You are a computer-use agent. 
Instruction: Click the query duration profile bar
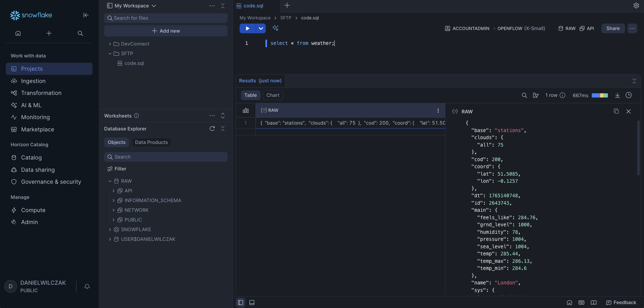click(599, 95)
